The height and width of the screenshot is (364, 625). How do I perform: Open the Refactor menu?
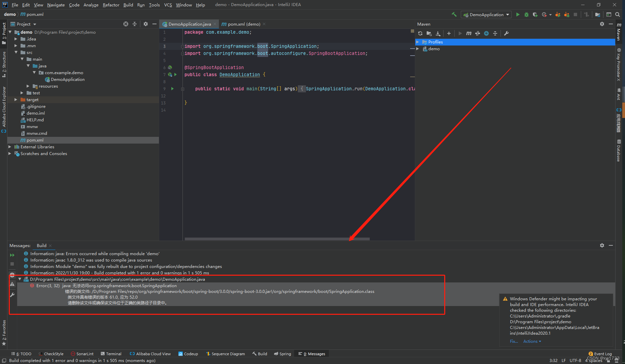tap(111, 5)
